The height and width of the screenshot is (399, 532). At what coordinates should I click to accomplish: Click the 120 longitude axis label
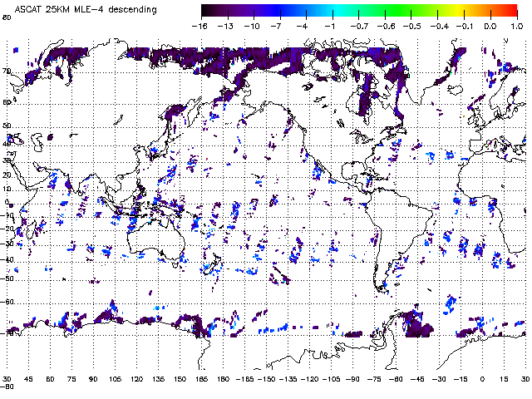pos(136,379)
